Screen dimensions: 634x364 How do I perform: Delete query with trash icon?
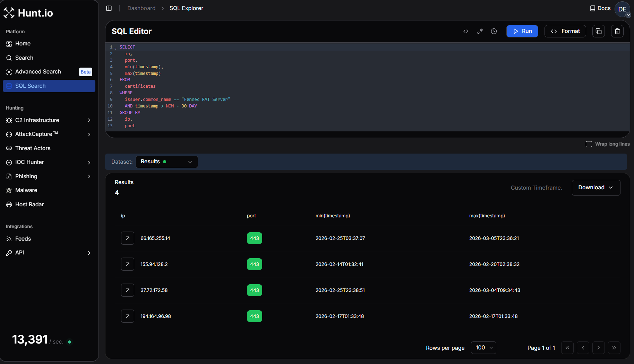617,31
